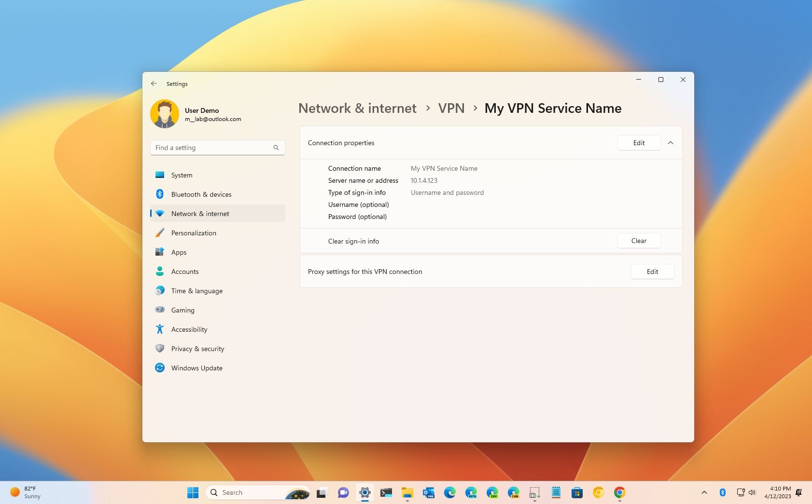812x504 pixels.
Task: Click the volume speaker tray icon
Action: pos(752,492)
